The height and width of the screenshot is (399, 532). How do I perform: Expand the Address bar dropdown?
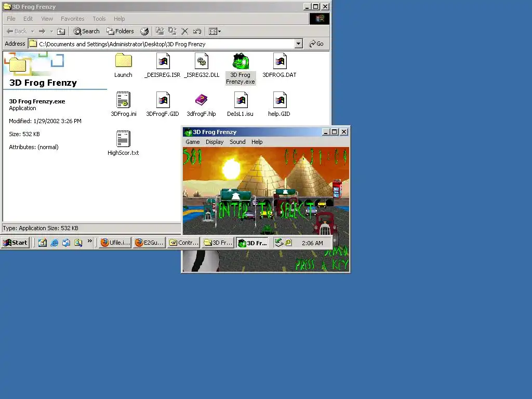298,44
